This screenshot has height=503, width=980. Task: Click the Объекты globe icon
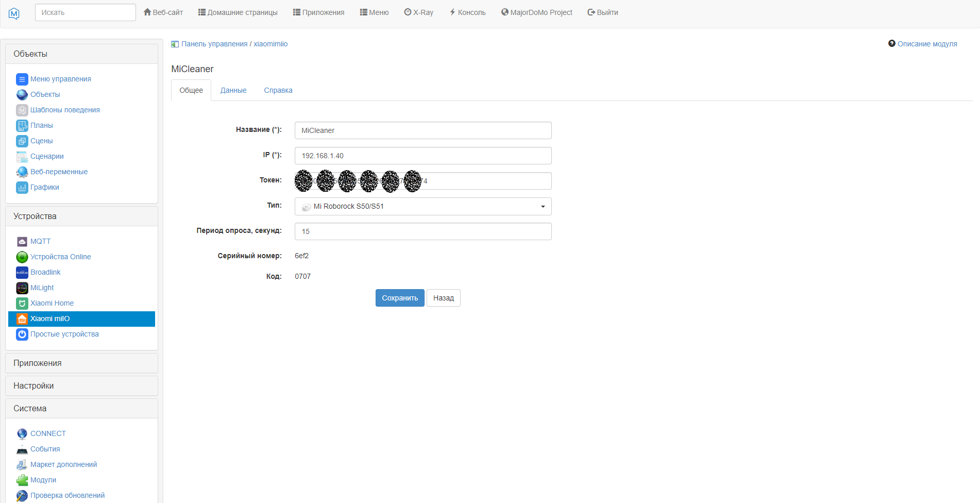[22, 95]
